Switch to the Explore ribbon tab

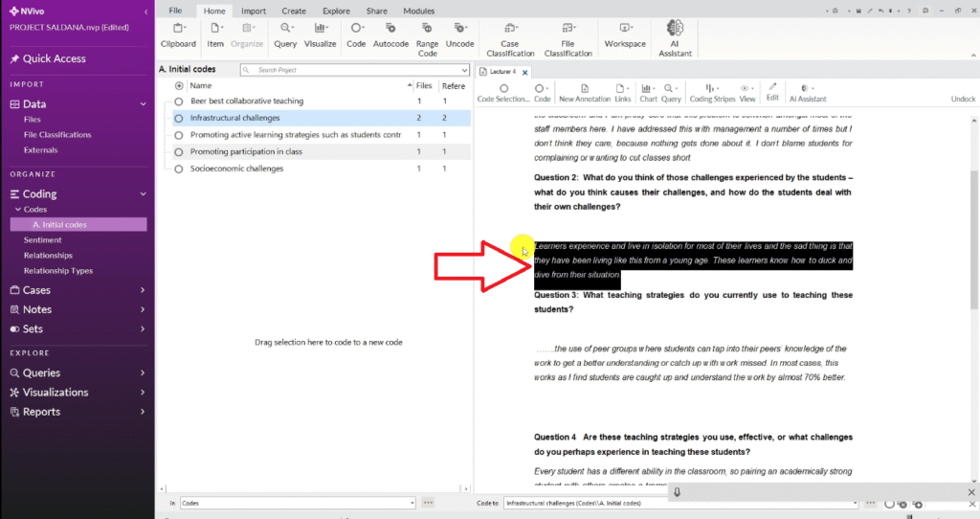pyautogui.click(x=335, y=11)
